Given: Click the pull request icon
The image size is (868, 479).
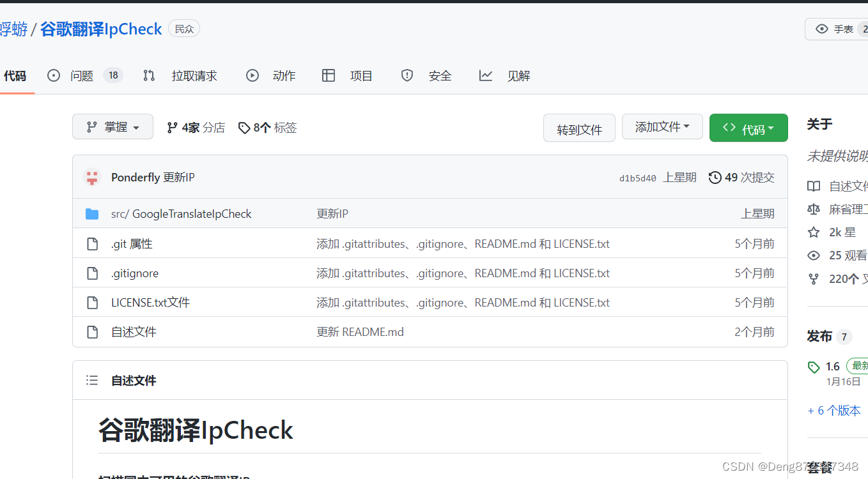Looking at the screenshot, I should click(149, 75).
